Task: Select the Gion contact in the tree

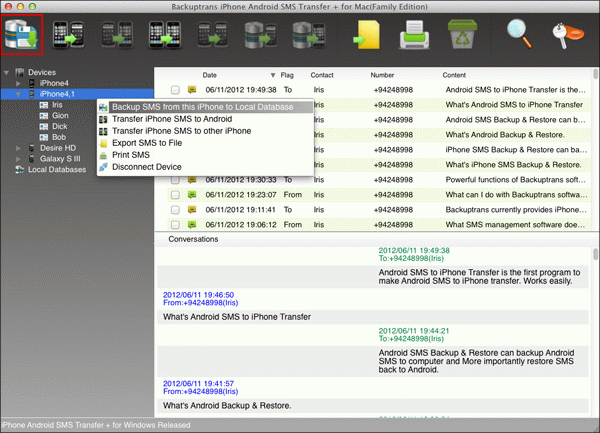Action: 60,116
